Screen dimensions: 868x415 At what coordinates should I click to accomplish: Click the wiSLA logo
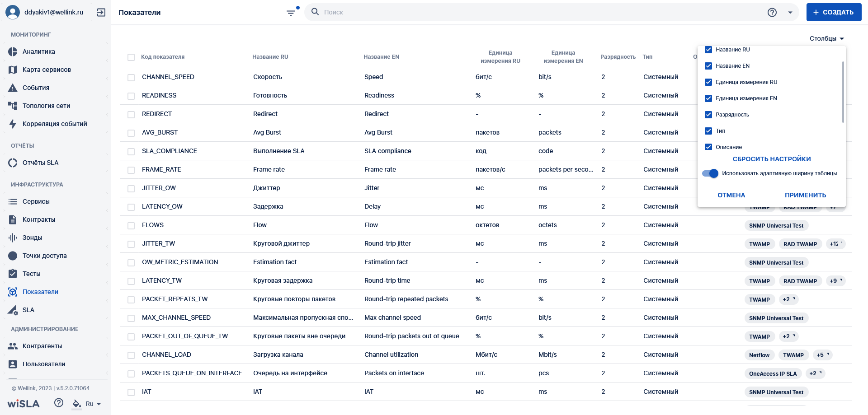click(24, 404)
